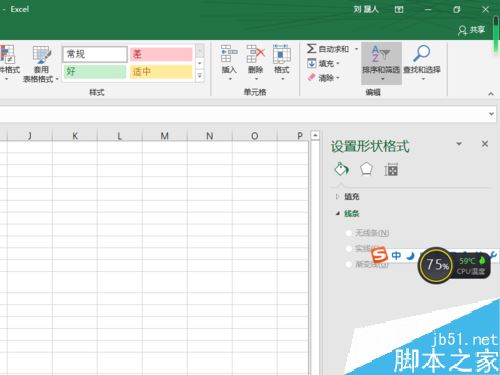Image resolution: width=500 pixels, height=375 pixels.
Task: Select column L header
Action: tap(120, 136)
